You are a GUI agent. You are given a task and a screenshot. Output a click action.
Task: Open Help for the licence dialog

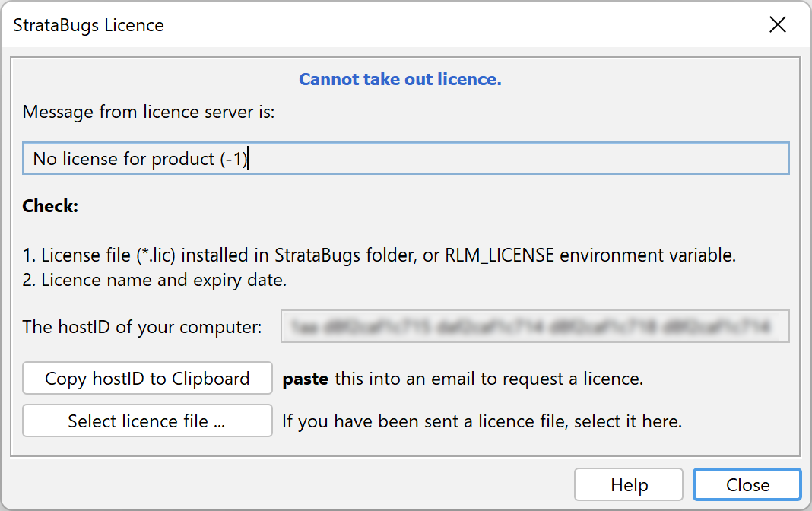click(629, 484)
